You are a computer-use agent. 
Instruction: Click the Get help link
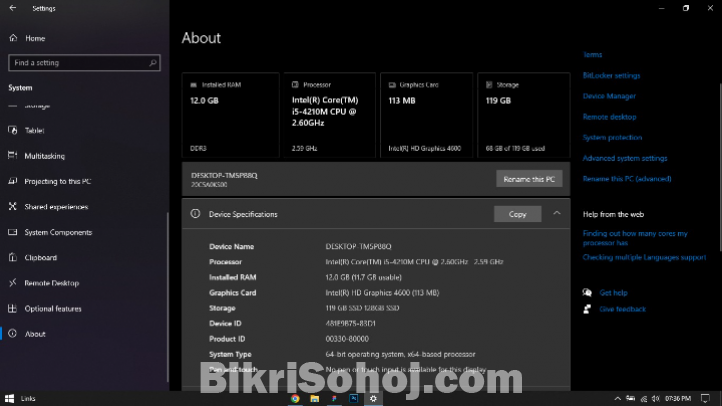point(613,293)
